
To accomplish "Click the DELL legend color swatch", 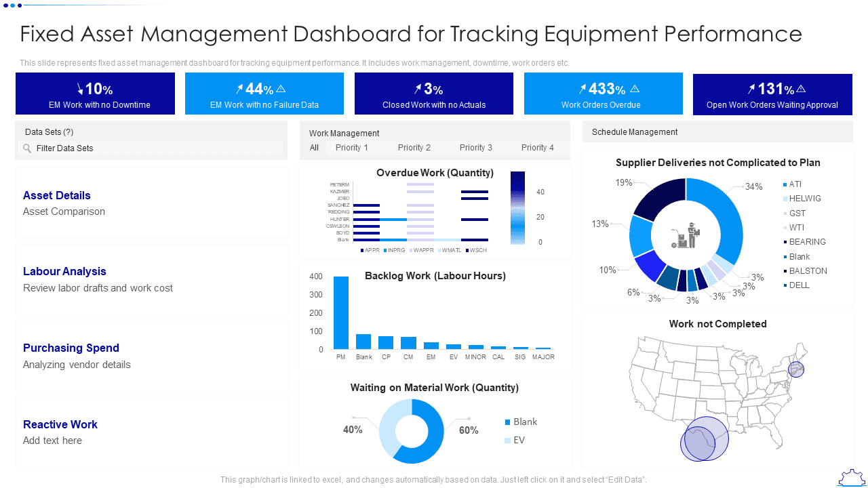I will tap(785, 285).
